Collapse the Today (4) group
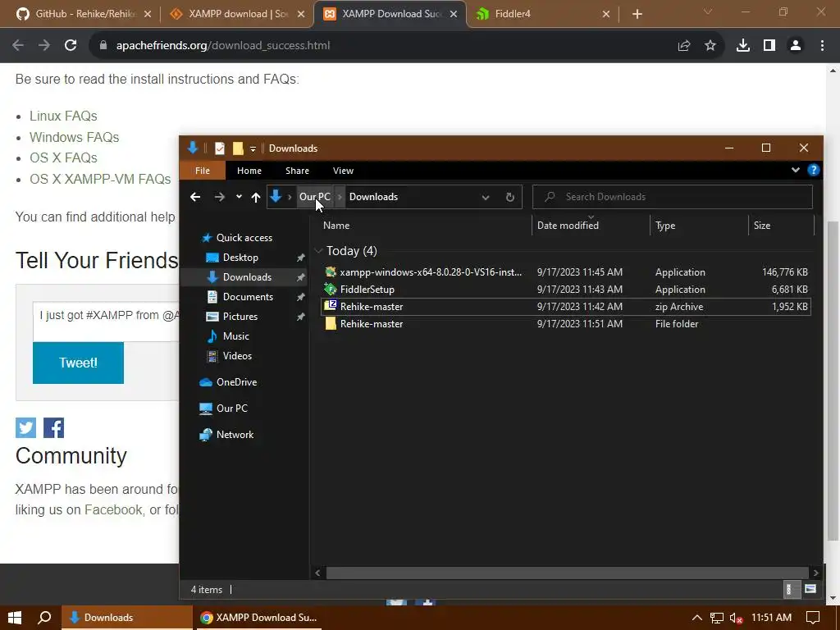Image resolution: width=840 pixels, height=630 pixels. tap(318, 251)
